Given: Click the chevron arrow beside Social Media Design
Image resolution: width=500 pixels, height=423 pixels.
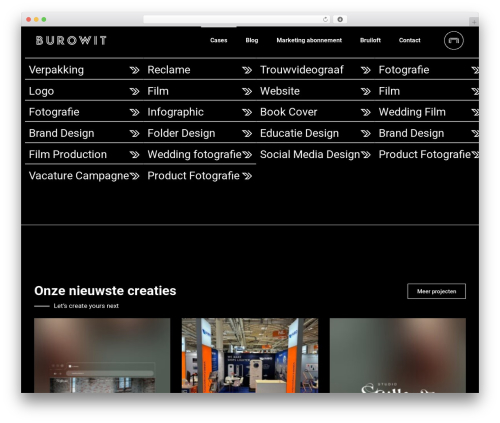Looking at the screenshot, I should [366, 155].
